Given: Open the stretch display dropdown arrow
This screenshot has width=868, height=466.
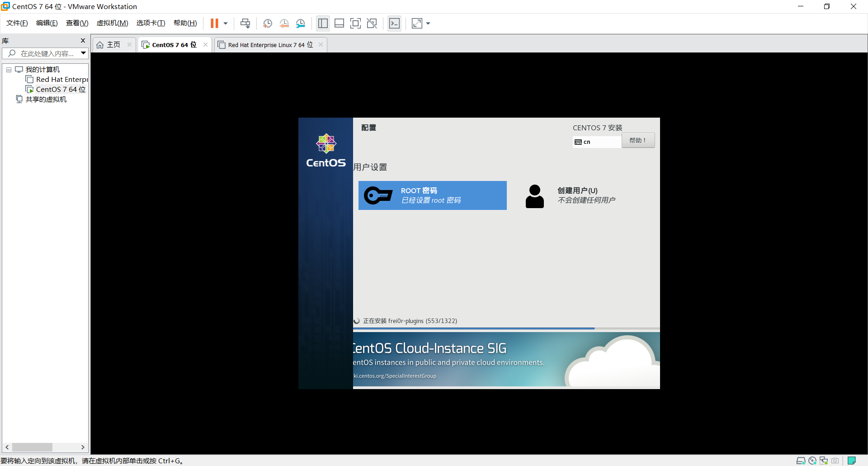Looking at the screenshot, I should pos(428,23).
